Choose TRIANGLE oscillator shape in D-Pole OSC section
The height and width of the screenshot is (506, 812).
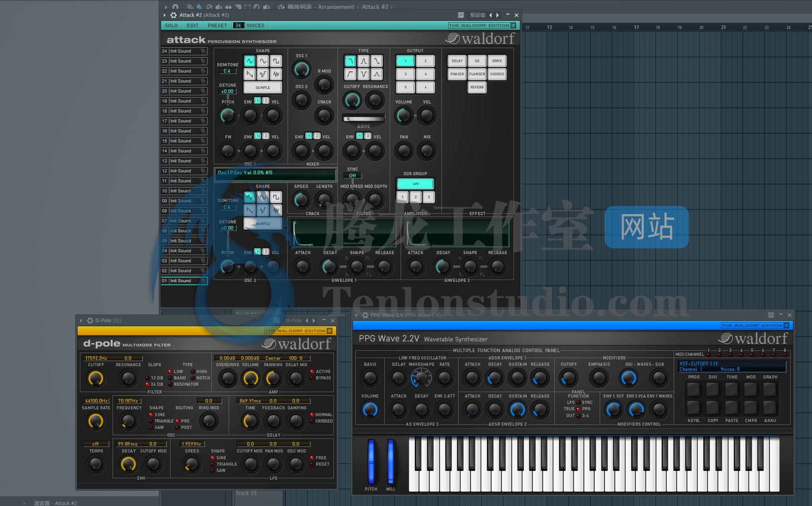coord(161,421)
